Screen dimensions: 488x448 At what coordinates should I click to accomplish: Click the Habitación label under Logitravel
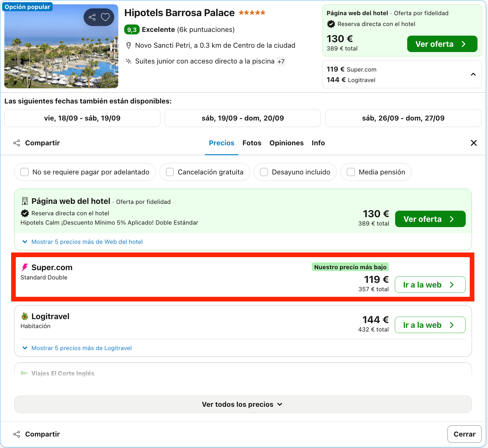pos(35,326)
